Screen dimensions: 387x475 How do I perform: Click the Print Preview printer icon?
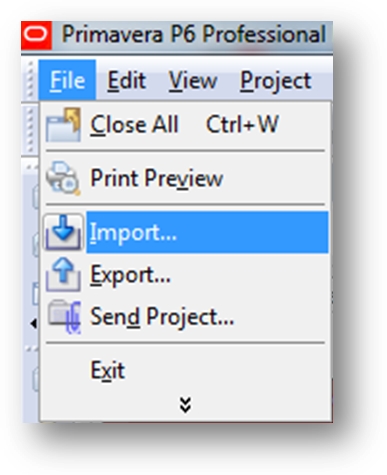coord(63,178)
